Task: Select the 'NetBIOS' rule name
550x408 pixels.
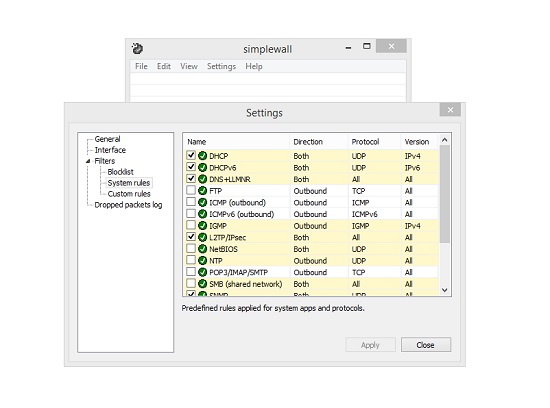Action: [x=223, y=249]
